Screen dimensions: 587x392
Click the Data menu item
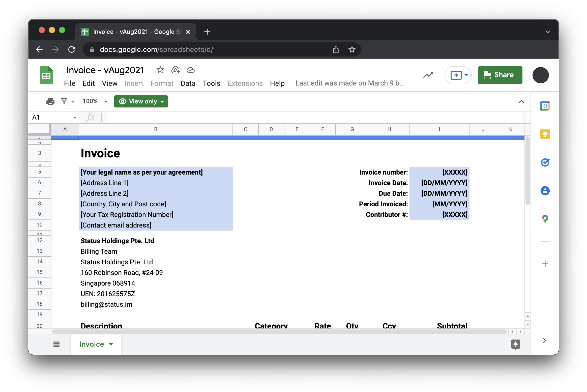point(188,83)
